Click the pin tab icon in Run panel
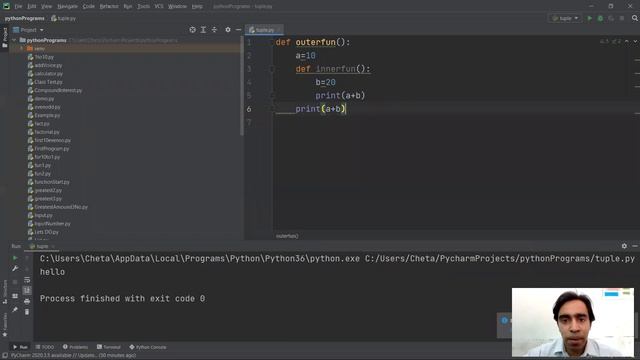Viewport: 640px width, 360px height. tap(15, 310)
